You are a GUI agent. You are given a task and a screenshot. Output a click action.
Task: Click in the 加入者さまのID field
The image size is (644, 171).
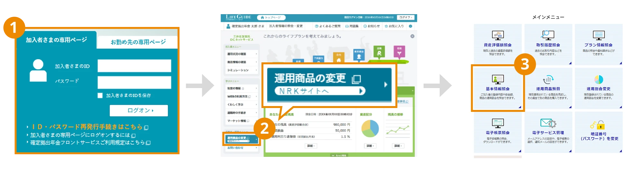click(134, 66)
